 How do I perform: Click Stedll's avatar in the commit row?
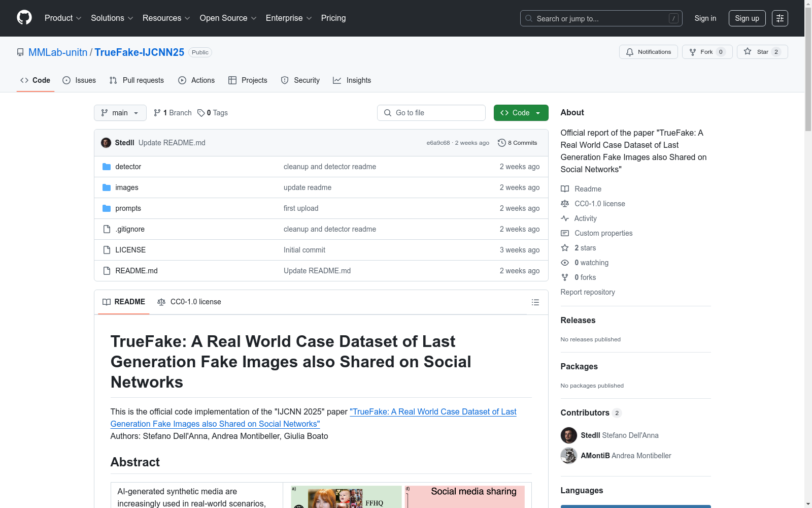106,143
